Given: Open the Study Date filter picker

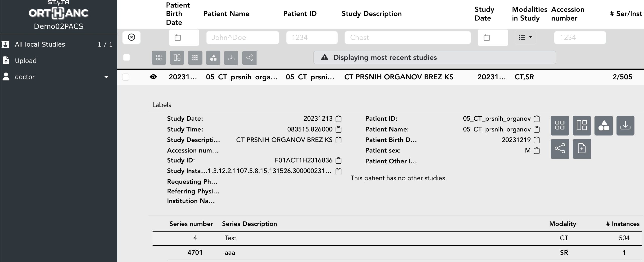Looking at the screenshot, I should (493, 38).
